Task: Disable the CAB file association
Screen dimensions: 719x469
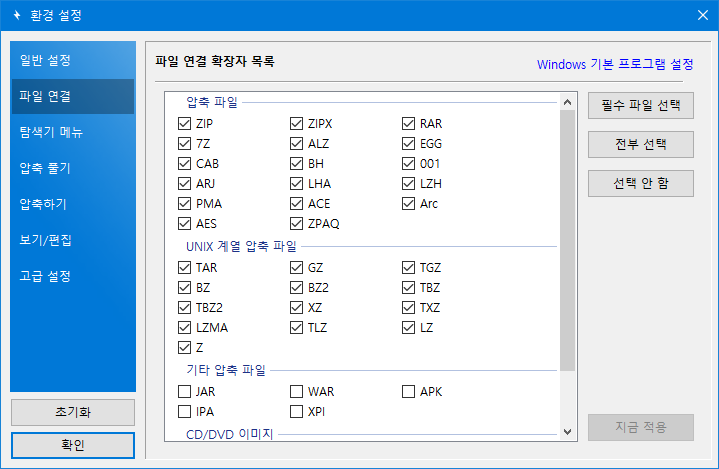Action: [x=184, y=163]
